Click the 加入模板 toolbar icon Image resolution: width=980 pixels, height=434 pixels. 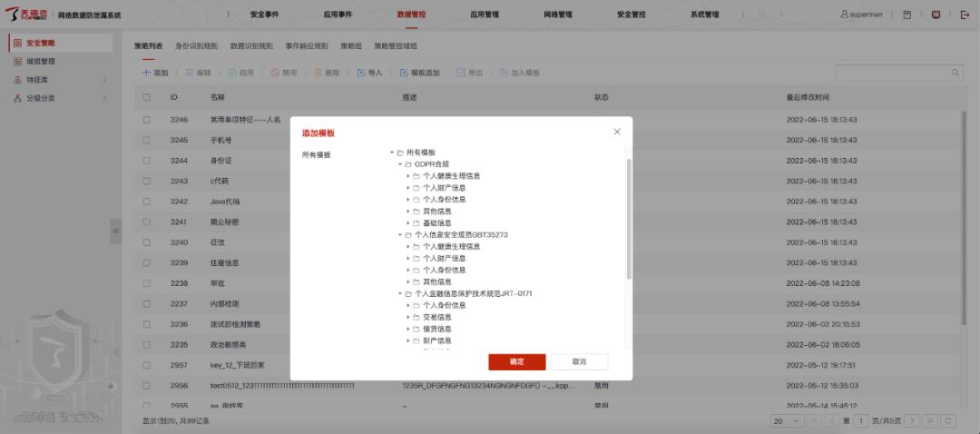pos(504,73)
